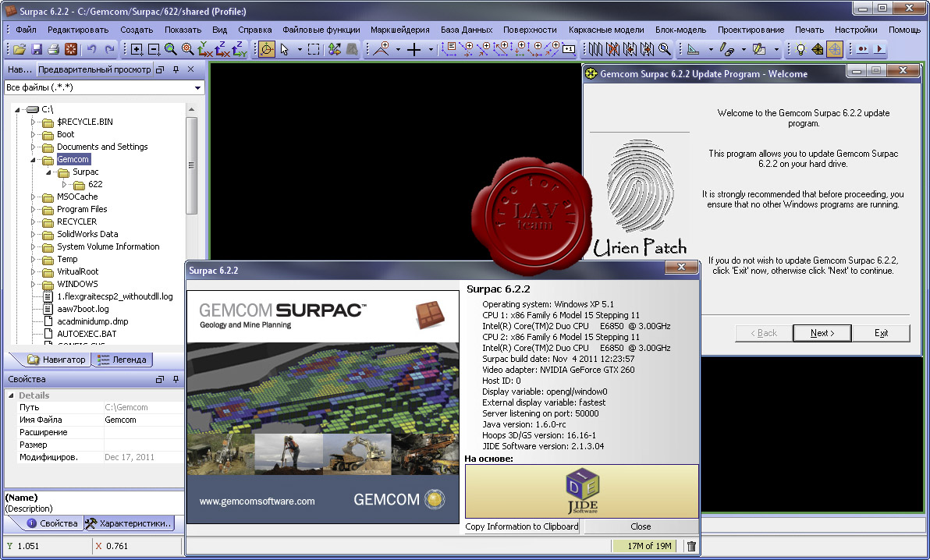
Task: Click the Undo arrow icon
Action: [x=92, y=50]
